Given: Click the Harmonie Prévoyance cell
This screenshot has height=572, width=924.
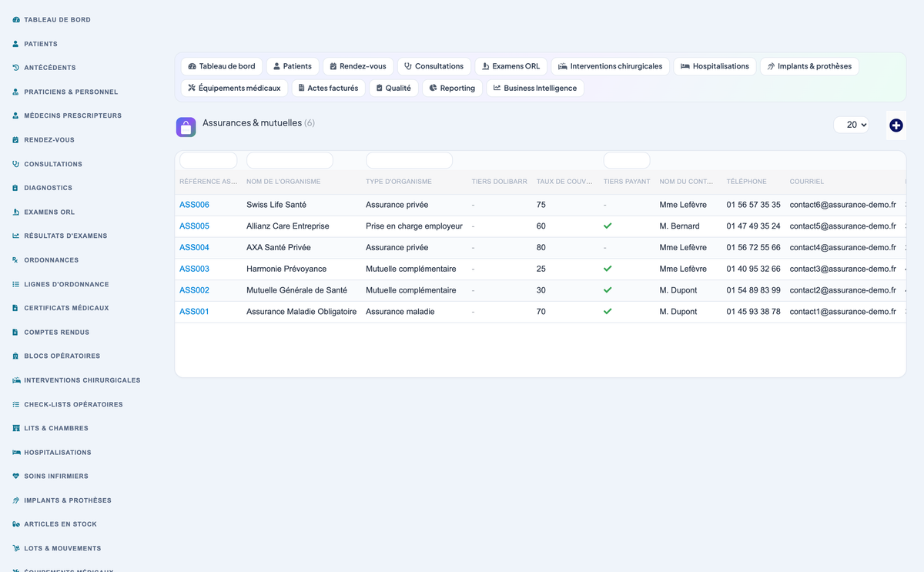Looking at the screenshot, I should click(286, 269).
